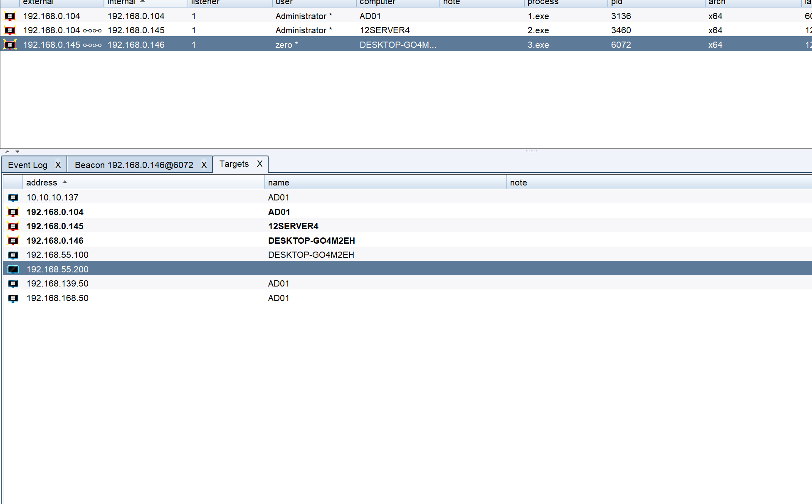Sort sessions by internal column header

121,2
